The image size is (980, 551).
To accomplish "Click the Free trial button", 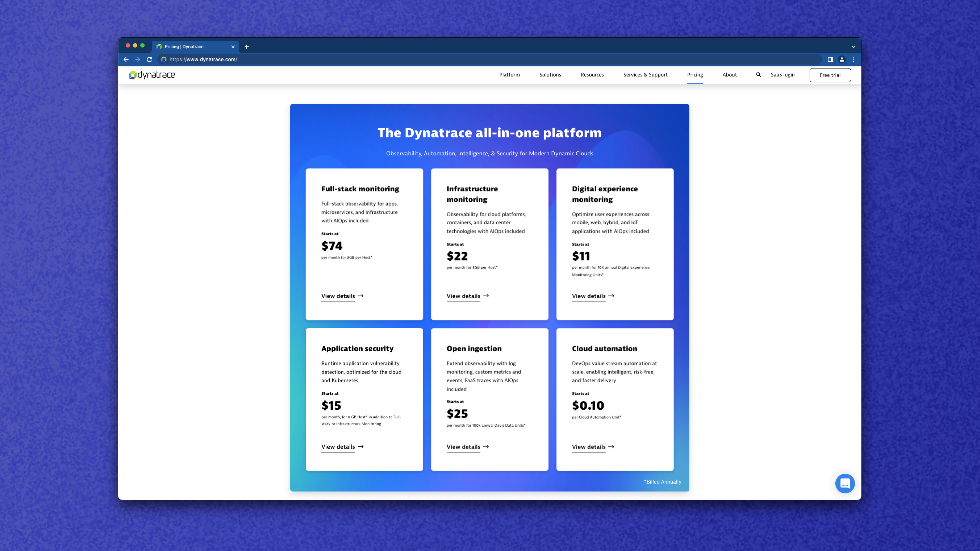I will point(830,75).
